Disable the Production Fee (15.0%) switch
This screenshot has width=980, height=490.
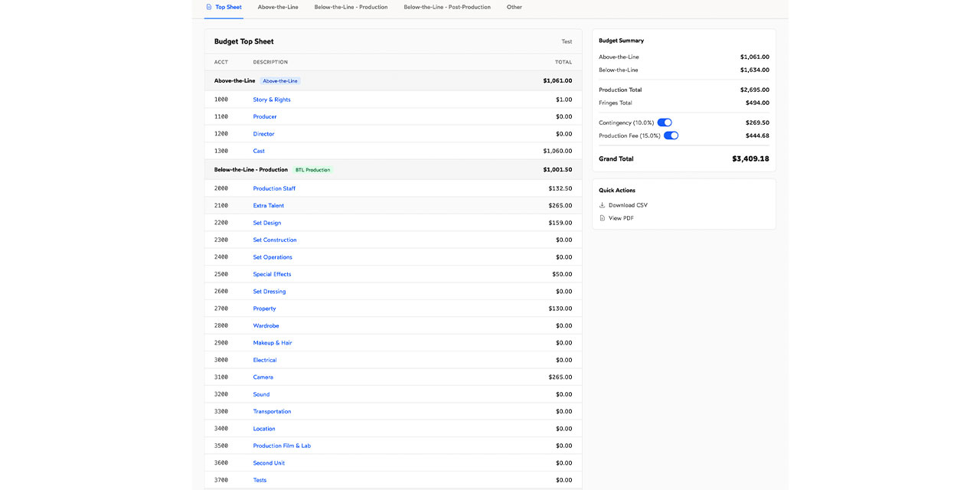(x=671, y=136)
